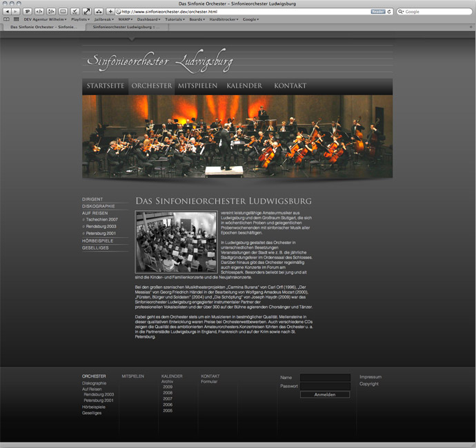Click the validate checkmark toolbar icon

click(75, 12)
